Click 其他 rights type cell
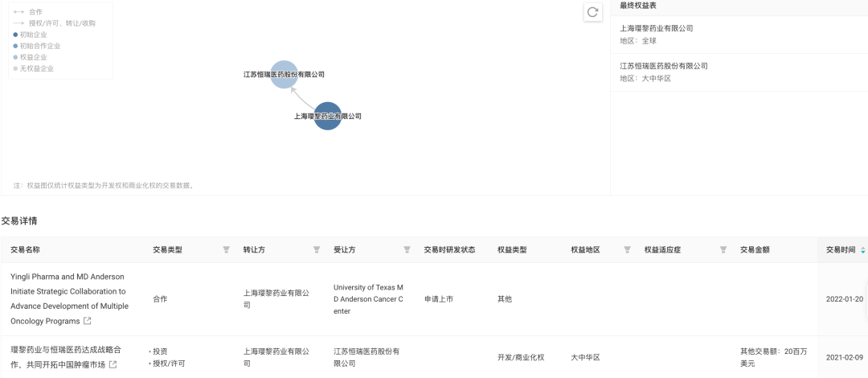The image size is (868, 378). tap(505, 298)
